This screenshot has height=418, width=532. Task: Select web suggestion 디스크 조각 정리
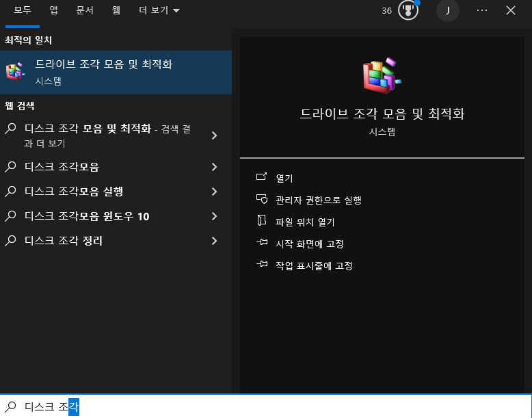[116, 241]
